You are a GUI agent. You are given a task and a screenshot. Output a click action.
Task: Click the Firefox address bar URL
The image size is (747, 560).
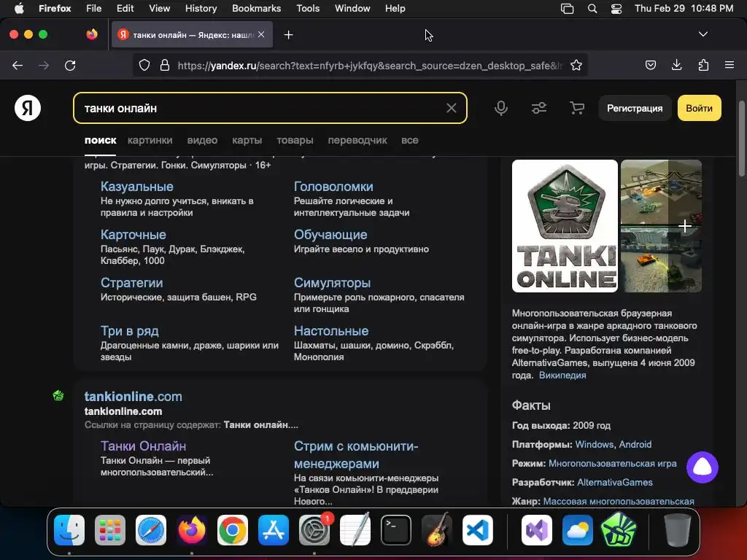click(370, 65)
